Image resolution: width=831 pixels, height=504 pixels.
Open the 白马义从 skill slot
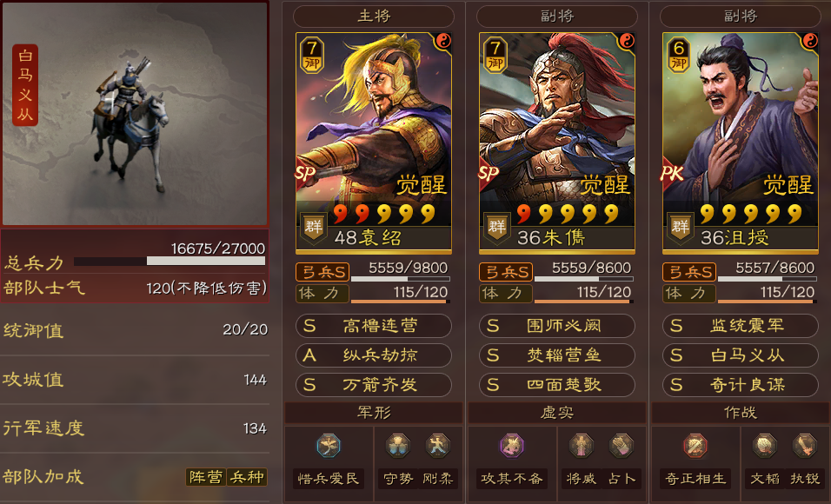[x=741, y=355]
